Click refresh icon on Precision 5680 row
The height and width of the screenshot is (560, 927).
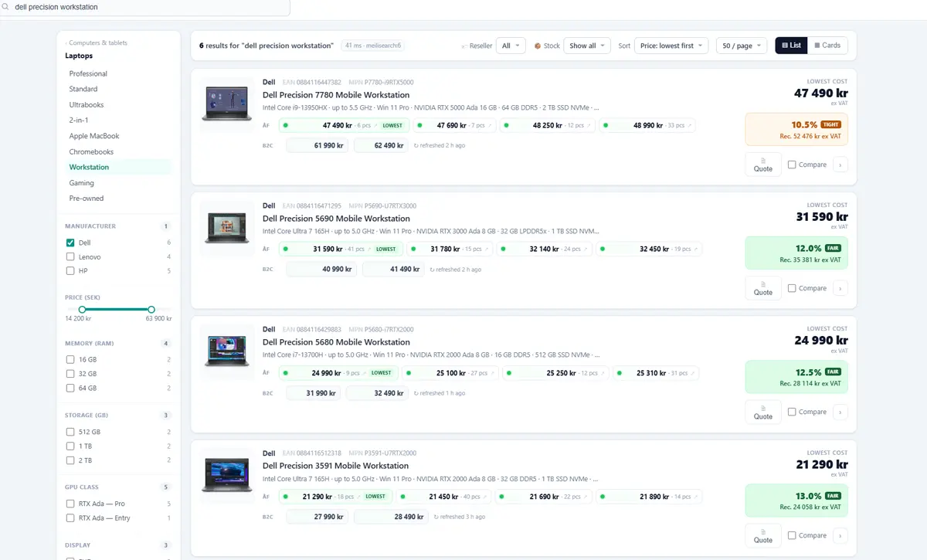point(416,393)
